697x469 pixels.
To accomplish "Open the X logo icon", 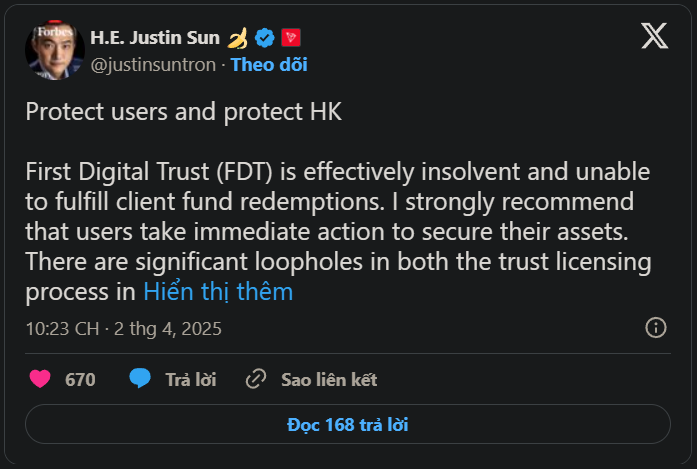I will [654, 36].
